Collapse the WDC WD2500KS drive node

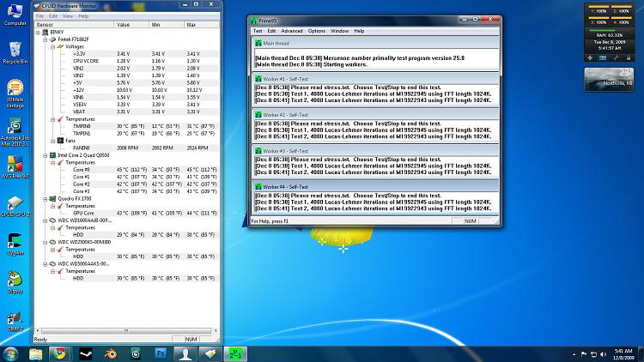(46, 242)
